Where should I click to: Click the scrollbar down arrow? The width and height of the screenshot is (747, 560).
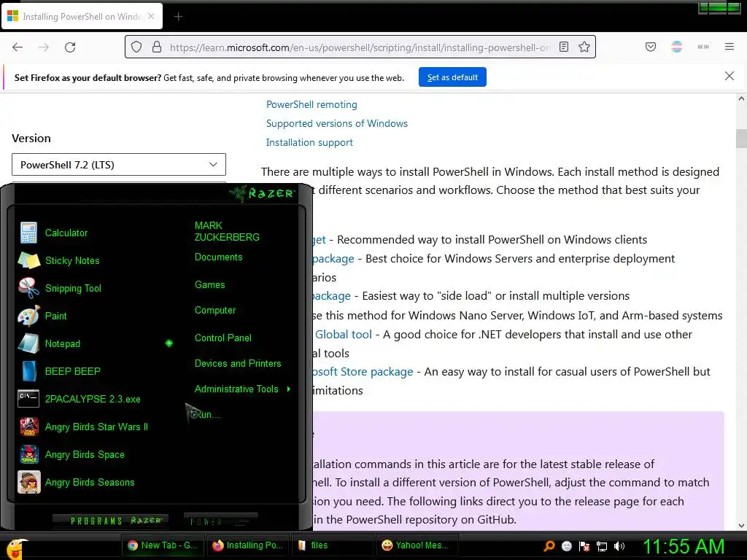tap(741, 526)
